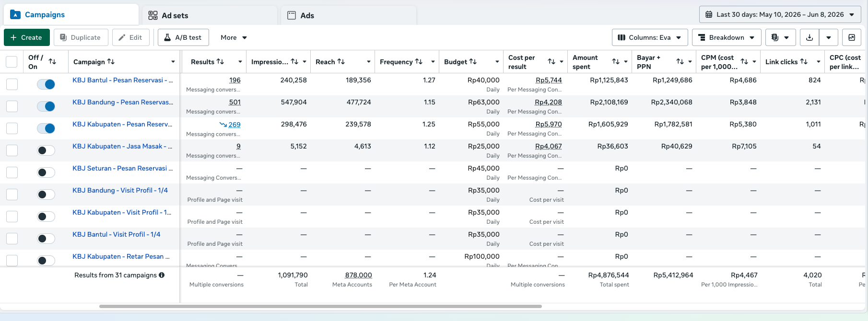Click the horizontal scrollbar below the table
Image resolution: width=868 pixels, height=321 pixels.
click(x=320, y=306)
